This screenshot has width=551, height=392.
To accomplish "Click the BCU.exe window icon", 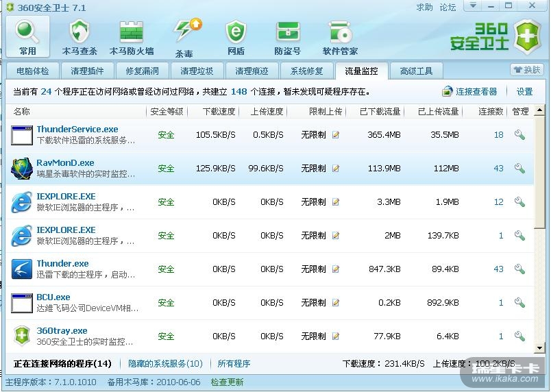I will [x=22, y=303].
